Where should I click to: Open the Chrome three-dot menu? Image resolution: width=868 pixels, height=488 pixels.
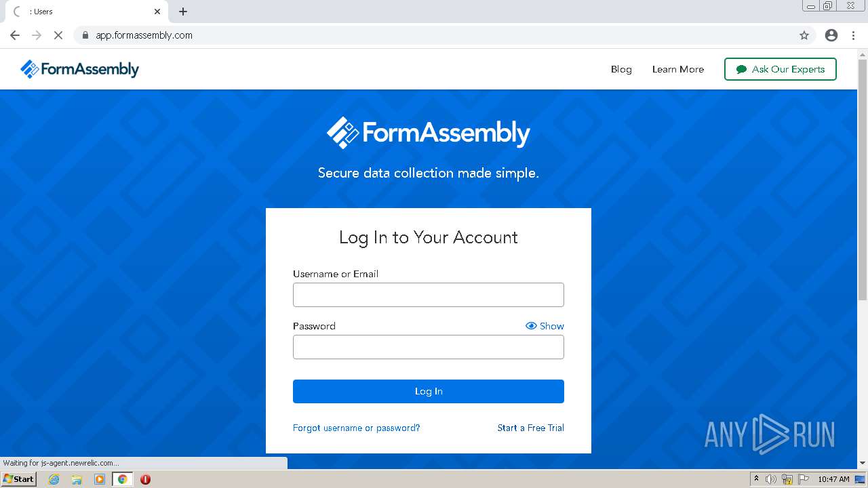click(854, 35)
